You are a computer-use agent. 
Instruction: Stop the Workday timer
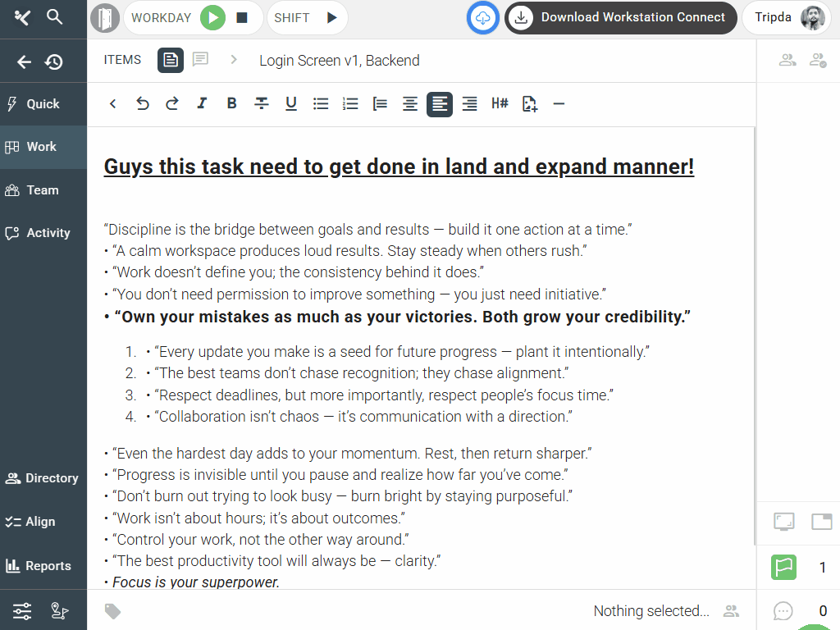pos(242,18)
